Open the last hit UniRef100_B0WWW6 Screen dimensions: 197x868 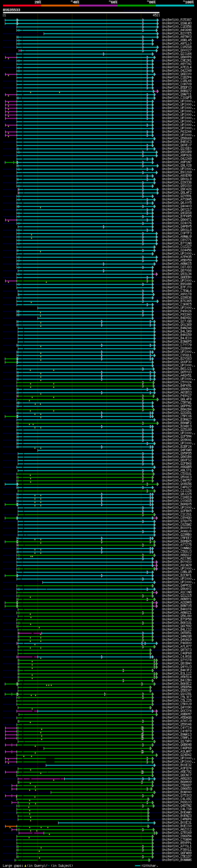point(177,860)
